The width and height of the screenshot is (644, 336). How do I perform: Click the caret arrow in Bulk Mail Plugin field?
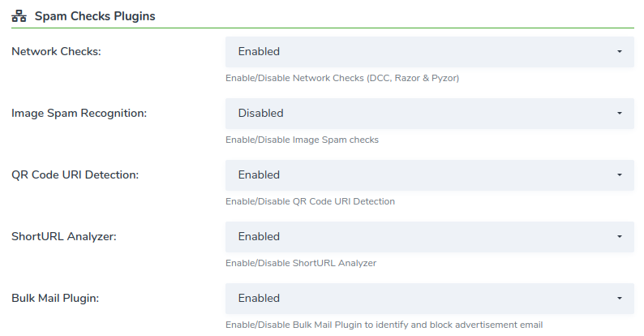pyautogui.click(x=620, y=298)
